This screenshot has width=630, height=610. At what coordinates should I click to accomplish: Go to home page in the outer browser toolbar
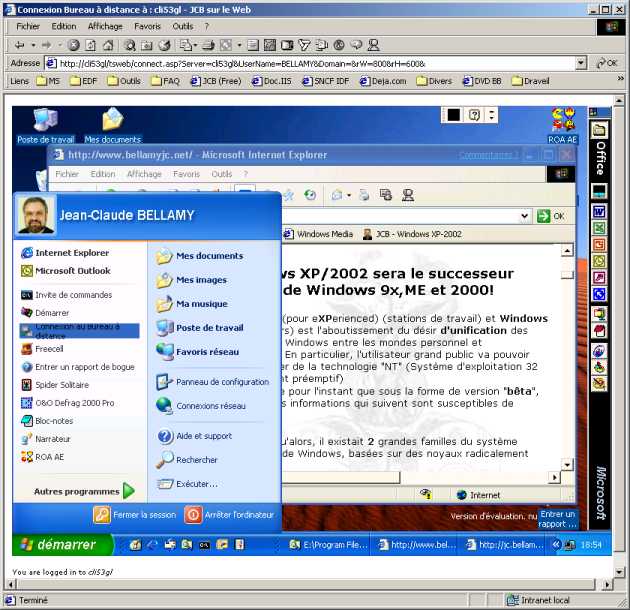(108, 45)
